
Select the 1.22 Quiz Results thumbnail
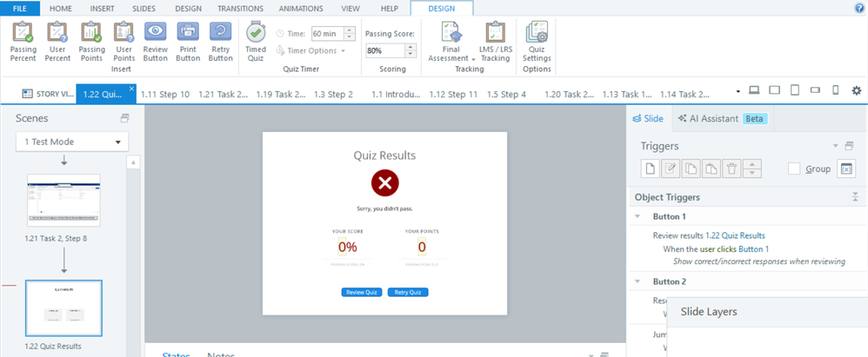tap(63, 308)
